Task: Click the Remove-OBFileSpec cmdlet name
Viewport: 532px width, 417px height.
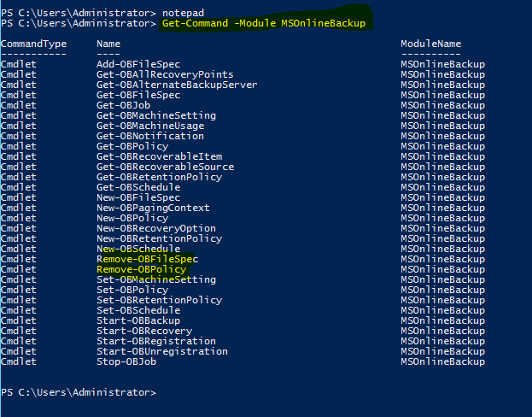Action: pos(147,259)
